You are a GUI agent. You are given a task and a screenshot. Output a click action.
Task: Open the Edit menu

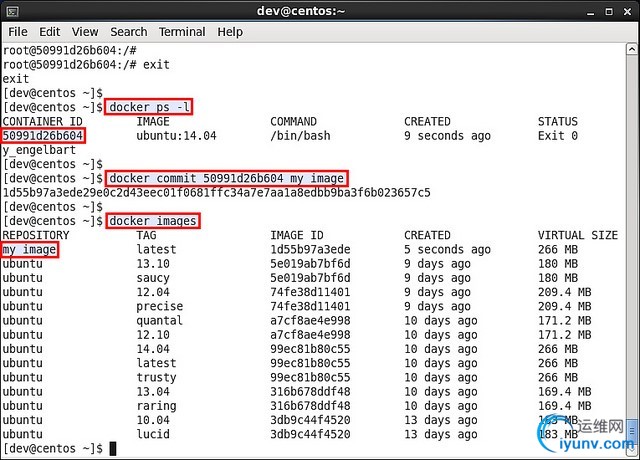[x=50, y=32]
